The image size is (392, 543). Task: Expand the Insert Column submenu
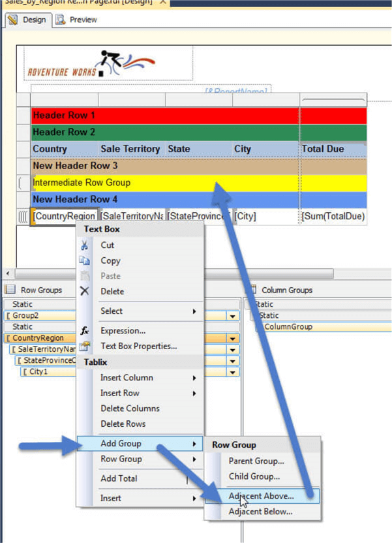point(140,377)
